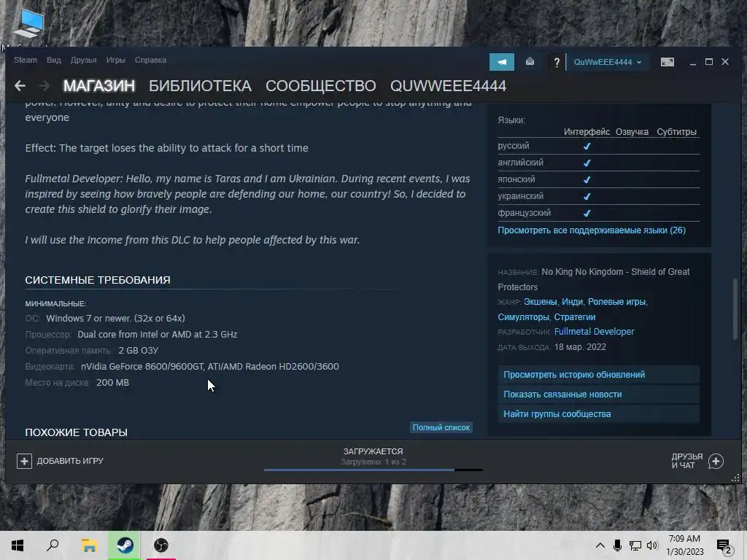The width and height of the screenshot is (747, 560).
Task: Open the taskbar search magnifier
Action: 53,545
